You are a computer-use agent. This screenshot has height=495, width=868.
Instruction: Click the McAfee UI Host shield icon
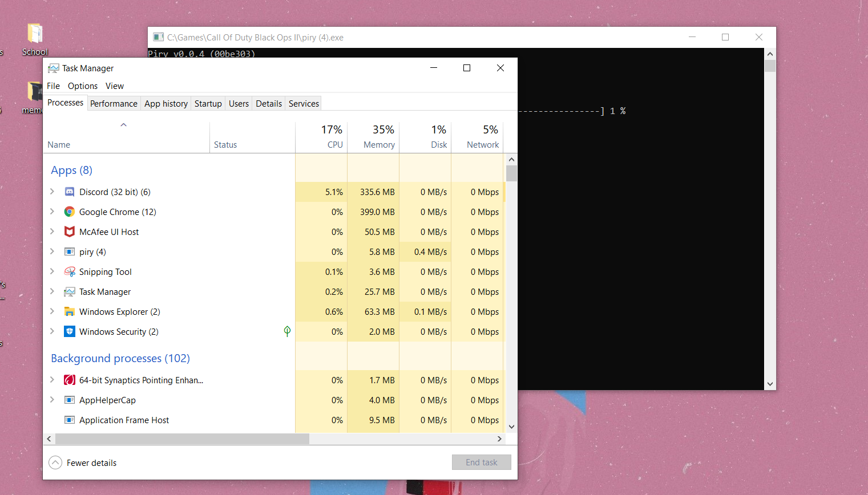(x=70, y=232)
